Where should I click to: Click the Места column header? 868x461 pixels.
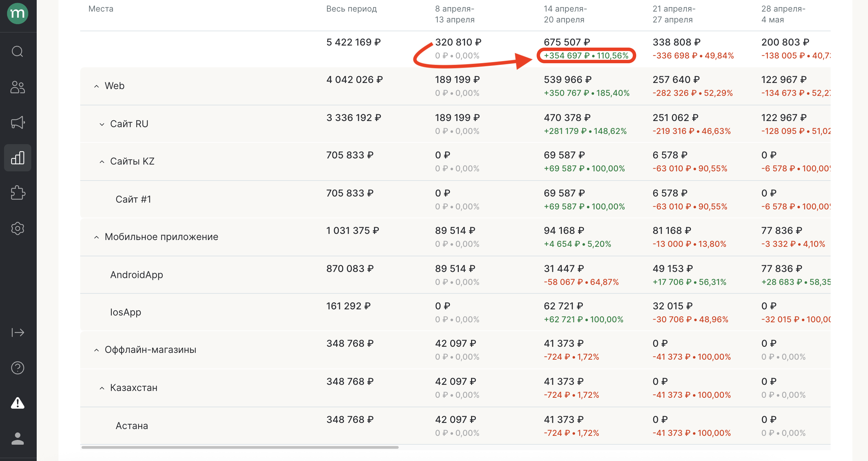pyautogui.click(x=101, y=9)
